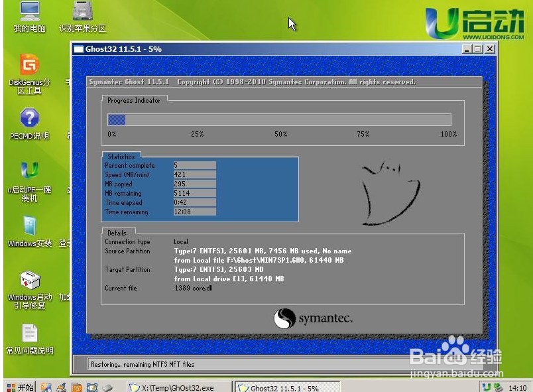Click the Ghost mascot drawing
This screenshot has width=533, height=392.
[x=391, y=193]
